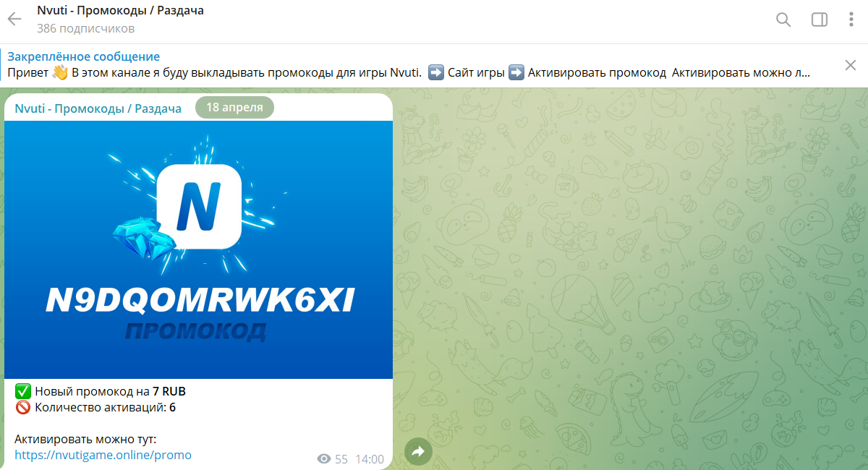Open the promo code image N9DQOMRWK6XI
The image size is (868, 470).
(198, 249)
